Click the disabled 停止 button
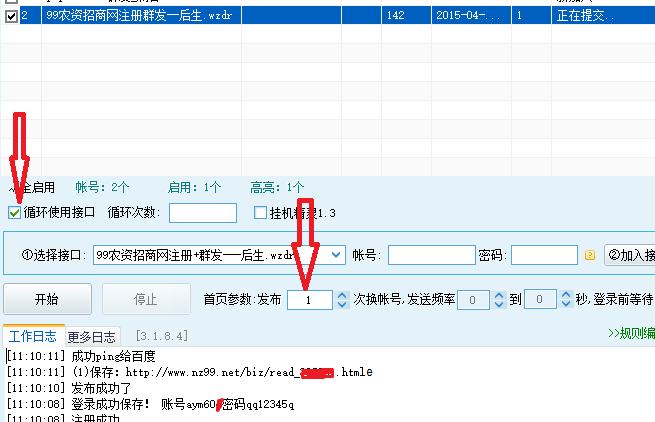The image size is (655, 422). 146,299
